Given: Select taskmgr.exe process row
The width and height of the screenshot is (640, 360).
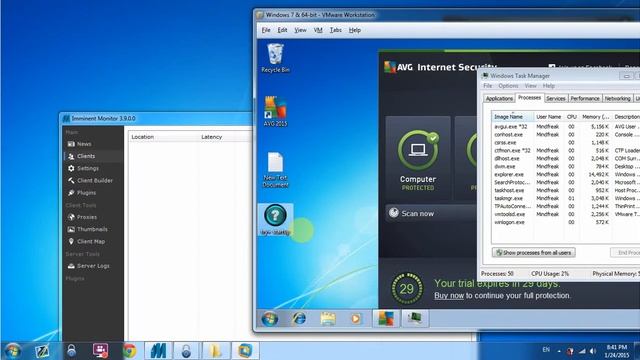Looking at the screenshot, I should click(565, 198).
